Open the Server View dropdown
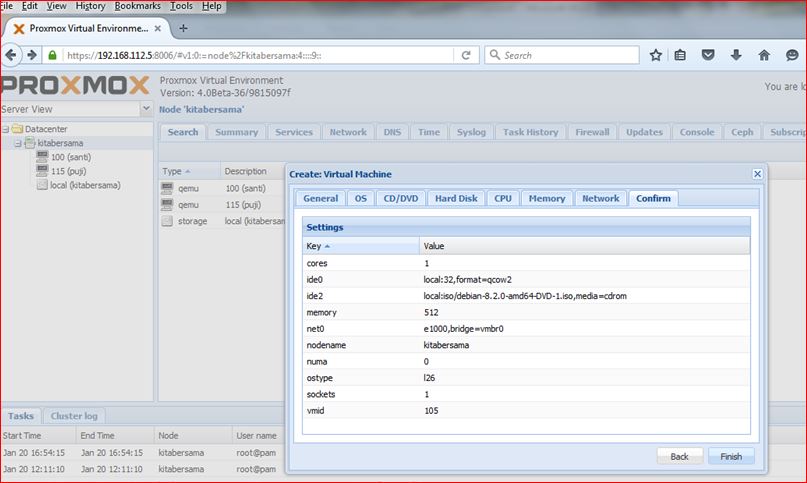 coord(146,109)
